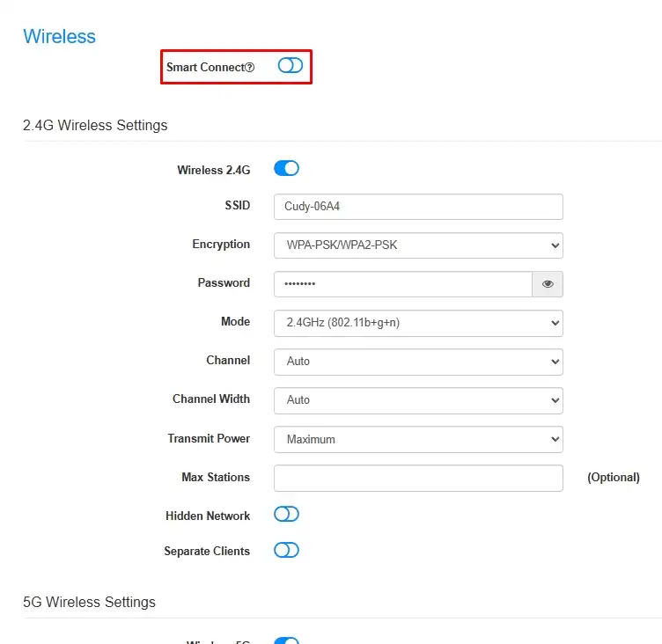Toggle the Wireless 5G switch
The height and width of the screenshot is (644, 662).
286,640
